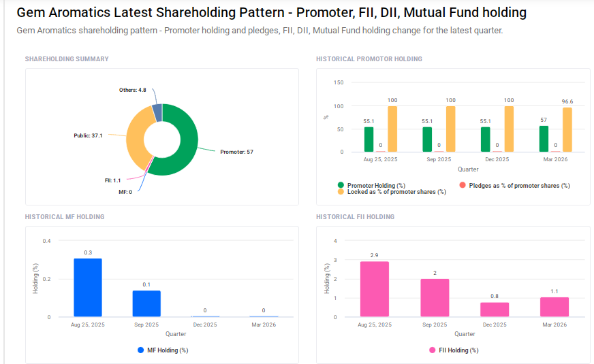
Task: Click the 'Quarter' axis title in the promoter chart
Action: (x=468, y=169)
